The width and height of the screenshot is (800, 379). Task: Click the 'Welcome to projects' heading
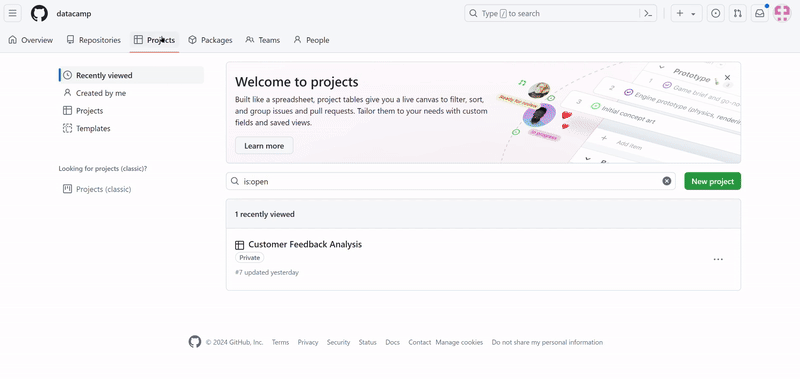[x=296, y=82]
